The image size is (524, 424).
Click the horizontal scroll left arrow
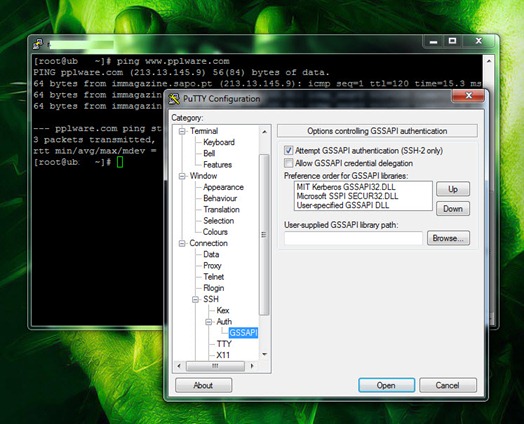(x=179, y=366)
